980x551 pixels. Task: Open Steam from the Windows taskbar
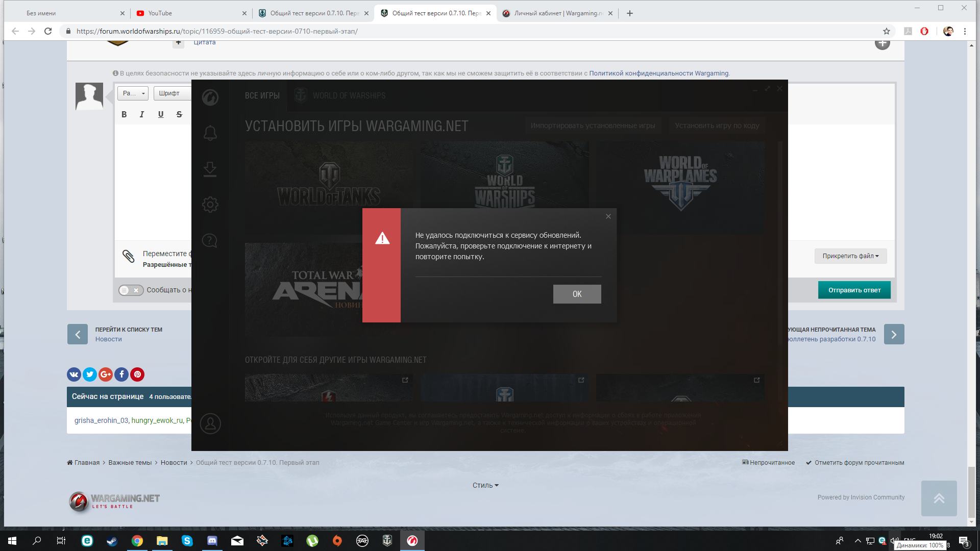112,541
